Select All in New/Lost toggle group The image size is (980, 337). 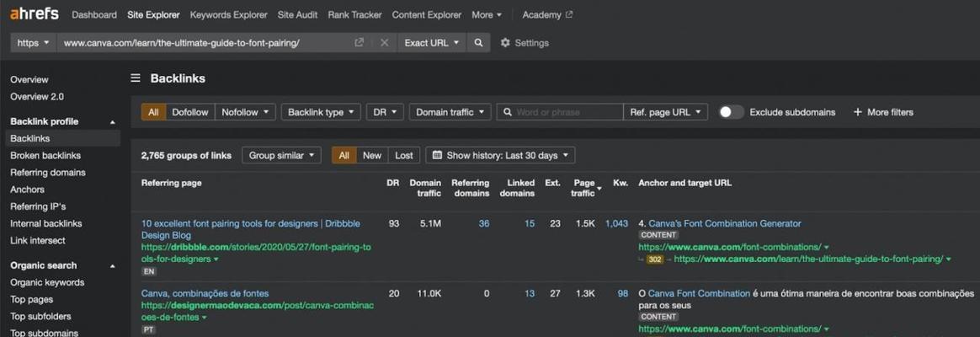pyautogui.click(x=344, y=155)
